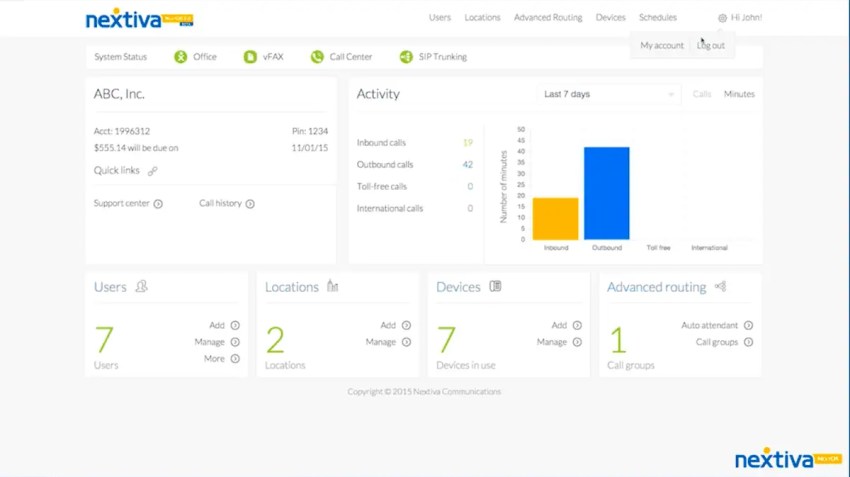Image resolution: width=850 pixels, height=477 pixels.
Task: Open the Locations menu in top navigation
Action: (482, 17)
